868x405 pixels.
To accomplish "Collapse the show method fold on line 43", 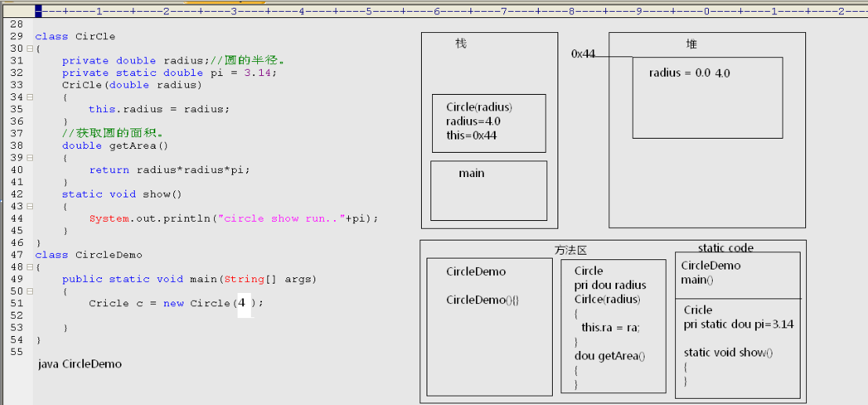I will [29, 206].
